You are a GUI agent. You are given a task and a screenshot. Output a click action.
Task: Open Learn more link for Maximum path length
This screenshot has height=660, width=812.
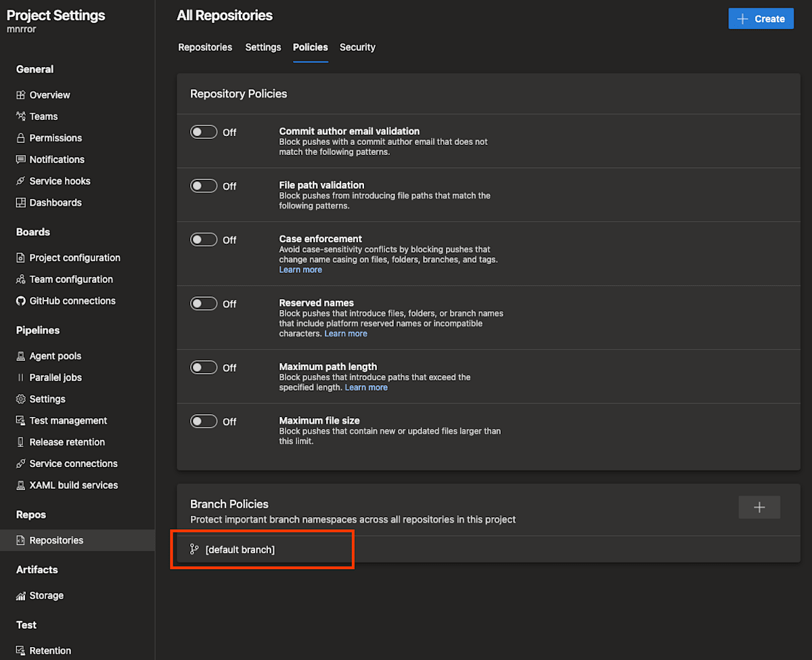[x=366, y=387]
